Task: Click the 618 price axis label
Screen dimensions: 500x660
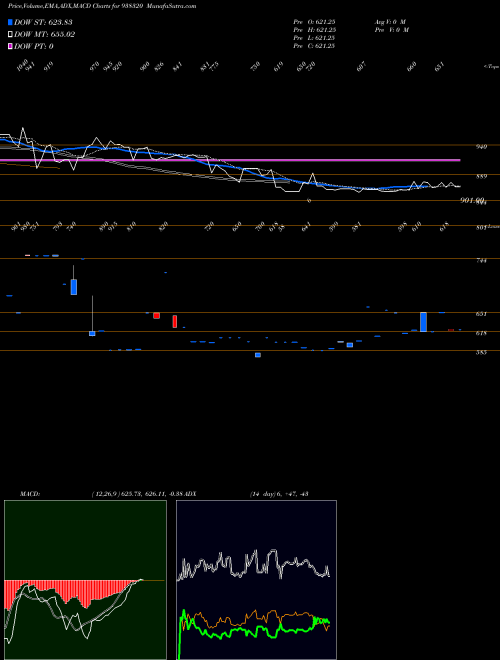Action: 481,333
